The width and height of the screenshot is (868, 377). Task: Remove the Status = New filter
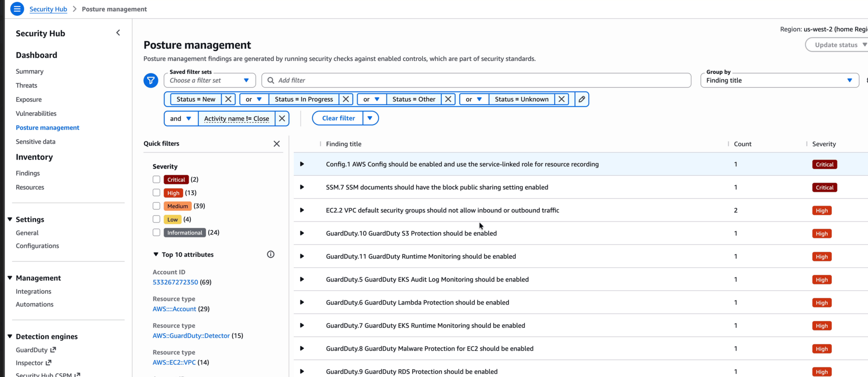(228, 99)
